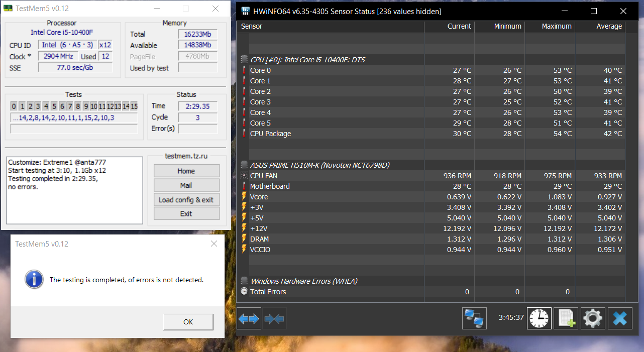644x352 pixels.
Task: Click the VCCIO lightning bolt icon
Action: [x=244, y=250]
